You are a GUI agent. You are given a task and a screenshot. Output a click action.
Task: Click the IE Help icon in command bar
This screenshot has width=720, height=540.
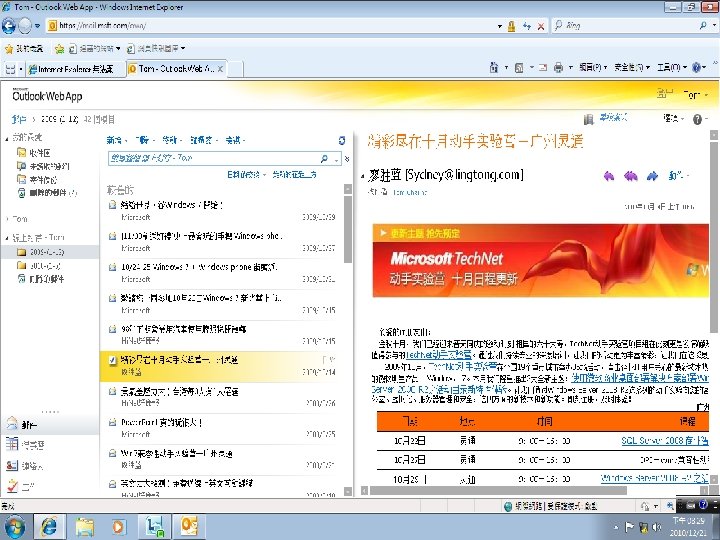(x=697, y=68)
